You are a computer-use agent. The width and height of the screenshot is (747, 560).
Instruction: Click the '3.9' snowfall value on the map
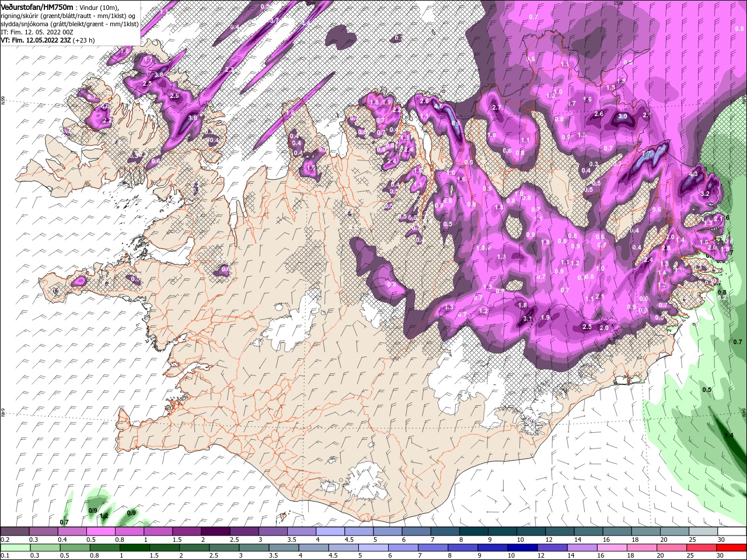pyautogui.click(x=622, y=117)
